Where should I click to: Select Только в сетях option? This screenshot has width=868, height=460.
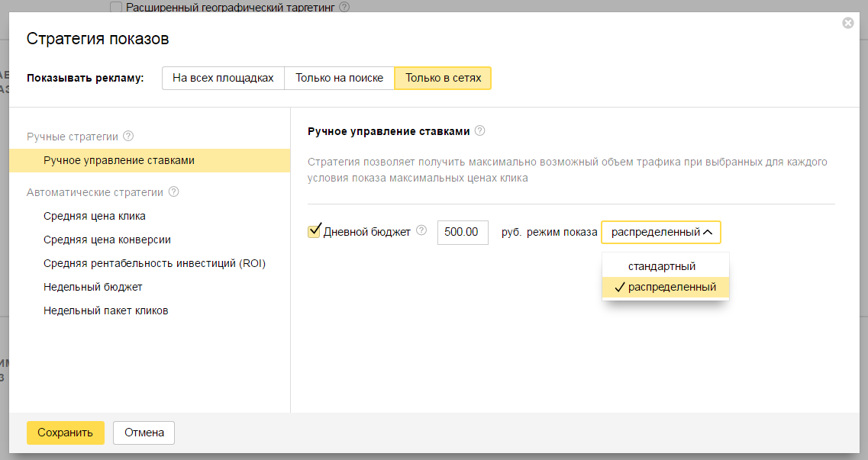(x=443, y=78)
